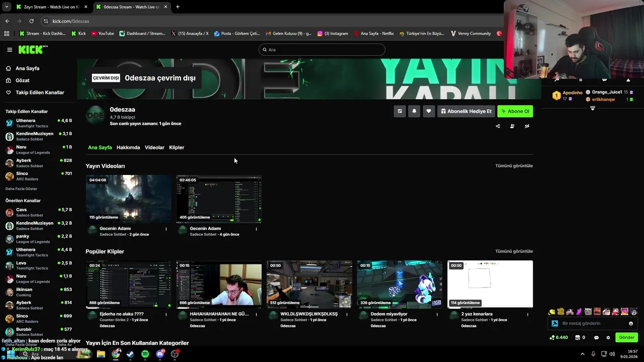Screen dimensions: 644x362
Task: Toggle the follow heart button
Action: click(x=429, y=111)
